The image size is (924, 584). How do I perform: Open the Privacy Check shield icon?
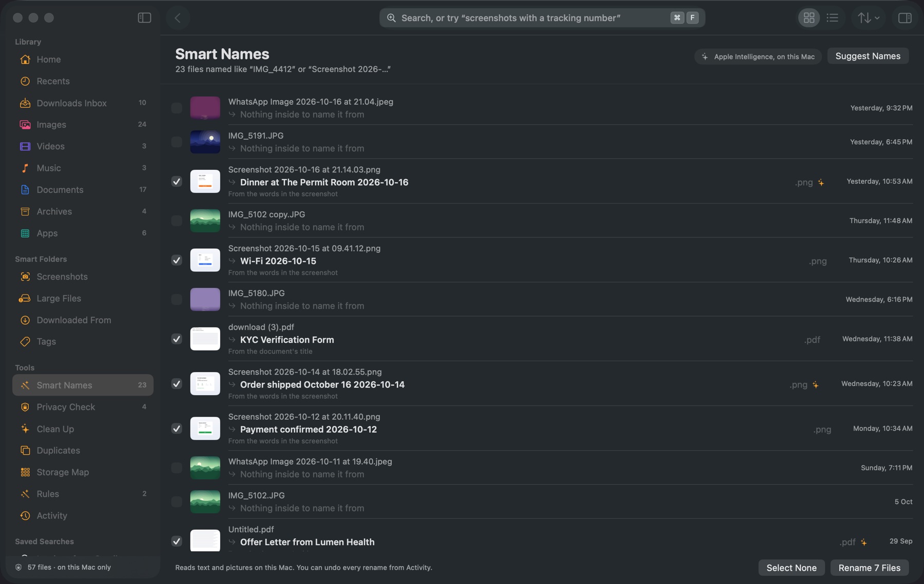click(x=25, y=407)
